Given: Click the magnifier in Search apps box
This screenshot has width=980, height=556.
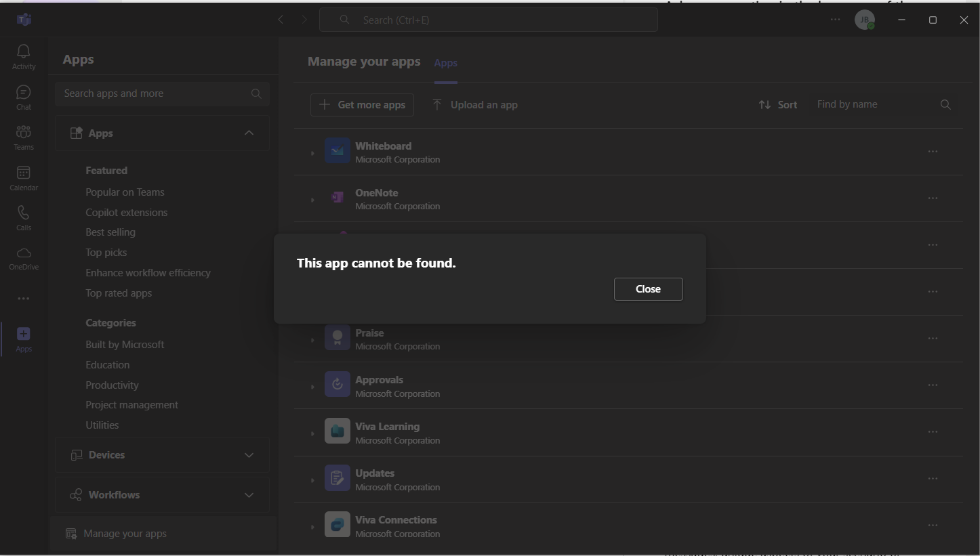Looking at the screenshot, I should (x=256, y=93).
